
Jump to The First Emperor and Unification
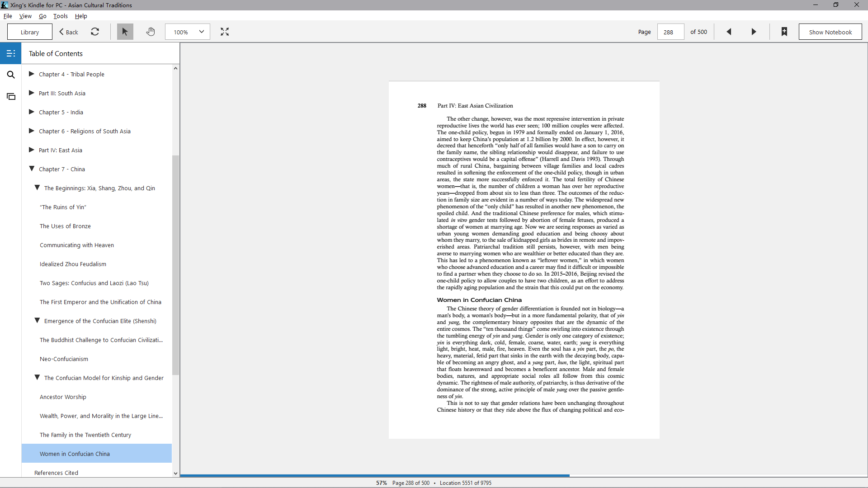point(100,302)
